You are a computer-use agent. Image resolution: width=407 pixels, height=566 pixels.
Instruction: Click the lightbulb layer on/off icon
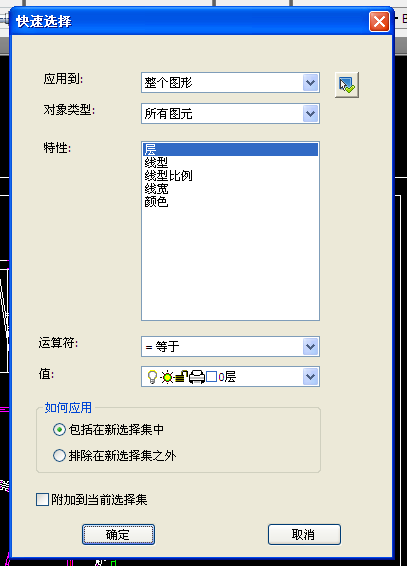pos(152,377)
